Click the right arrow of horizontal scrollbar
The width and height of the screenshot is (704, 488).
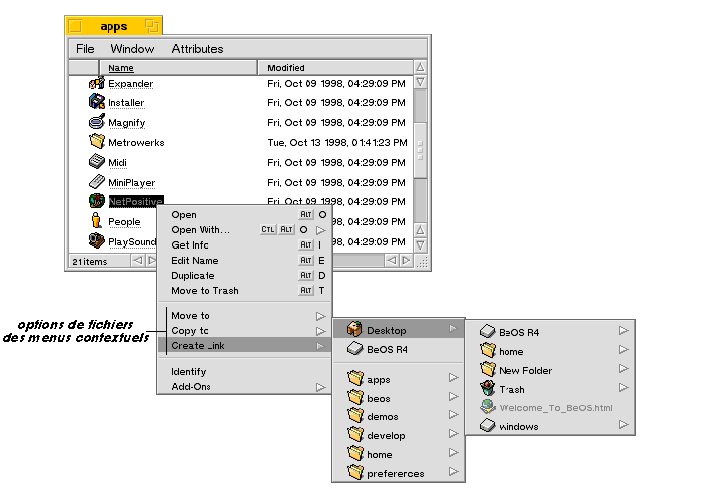406,260
